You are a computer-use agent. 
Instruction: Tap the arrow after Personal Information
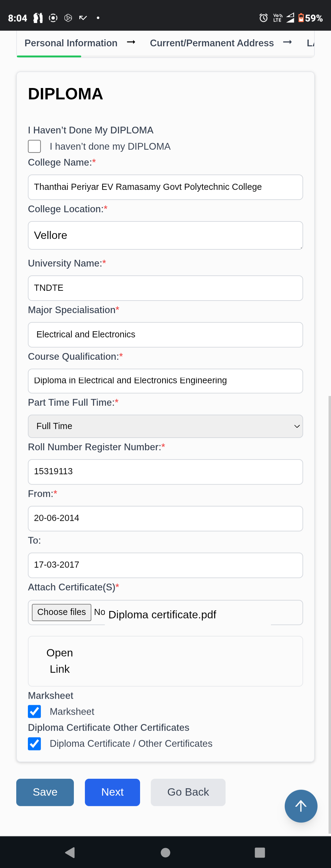pyautogui.click(x=131, y=42)
